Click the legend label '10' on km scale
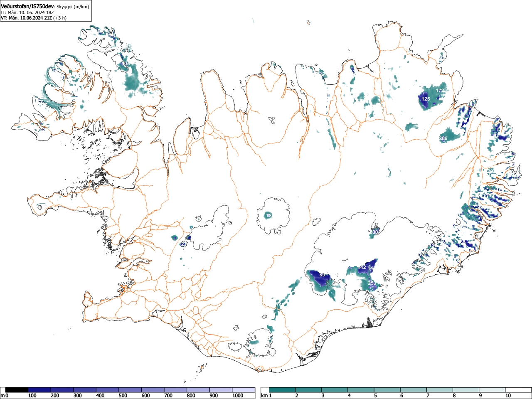Viewport: 532px width, 399px height. tap(508, 396)
